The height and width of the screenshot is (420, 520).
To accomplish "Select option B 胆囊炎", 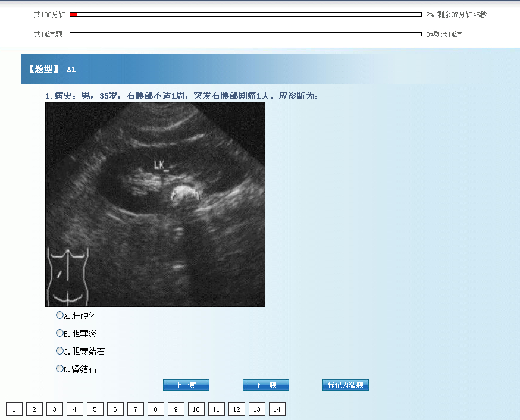I will click(x=59, y=333).
